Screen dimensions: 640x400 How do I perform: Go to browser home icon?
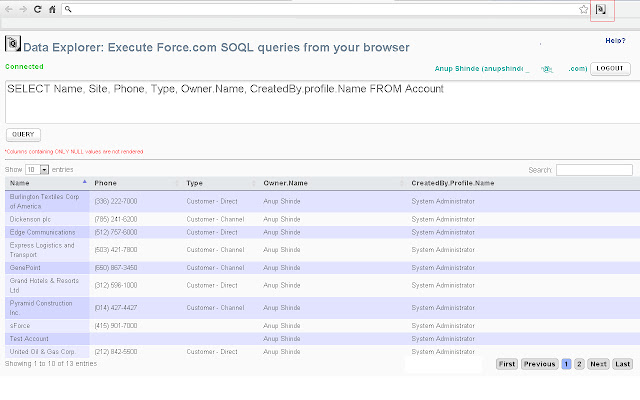52,9
